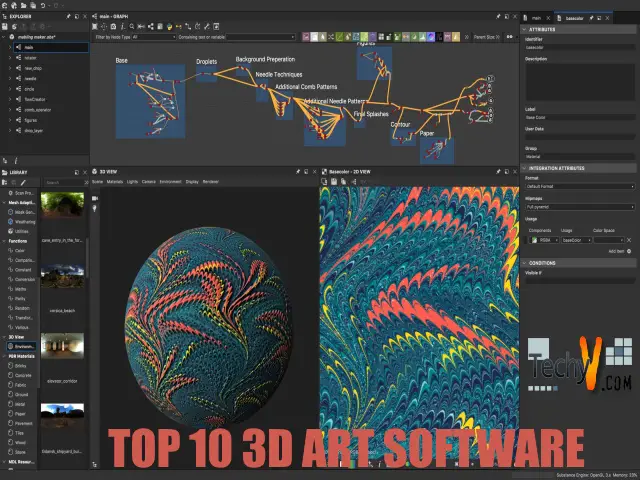Expand the main graph tree item
The image size is (640, 480).
10,47
